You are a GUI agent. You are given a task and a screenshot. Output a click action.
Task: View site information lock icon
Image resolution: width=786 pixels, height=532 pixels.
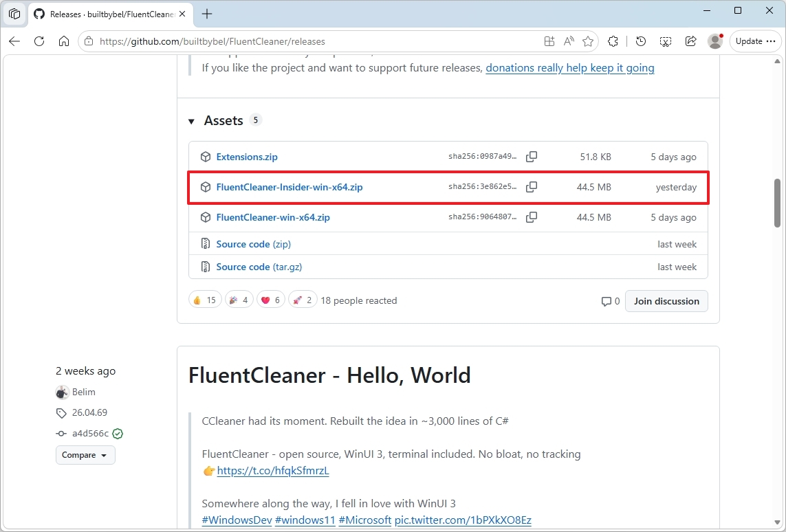[x=89, y=41]
